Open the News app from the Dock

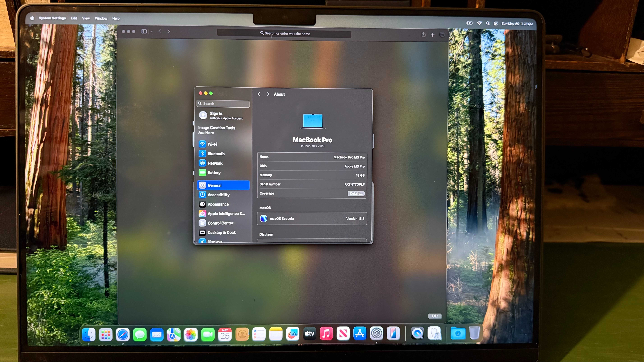coord(343,333)
